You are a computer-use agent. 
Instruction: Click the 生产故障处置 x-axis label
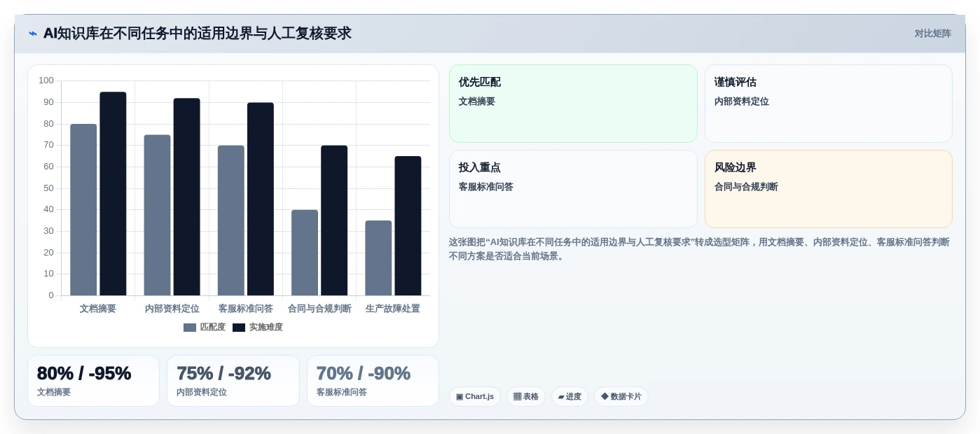tap(393, 309)
